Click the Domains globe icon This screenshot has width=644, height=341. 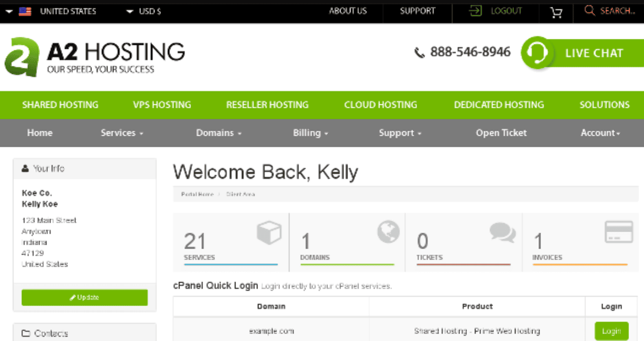[x=388, y=232]
